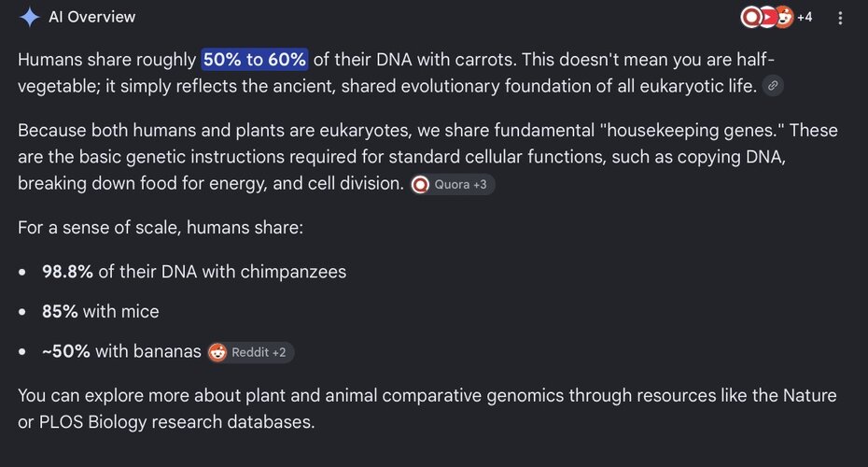The image size is (868, 467).
Task: Click the AI Overview sparkle icon
Action: [29, 17]
